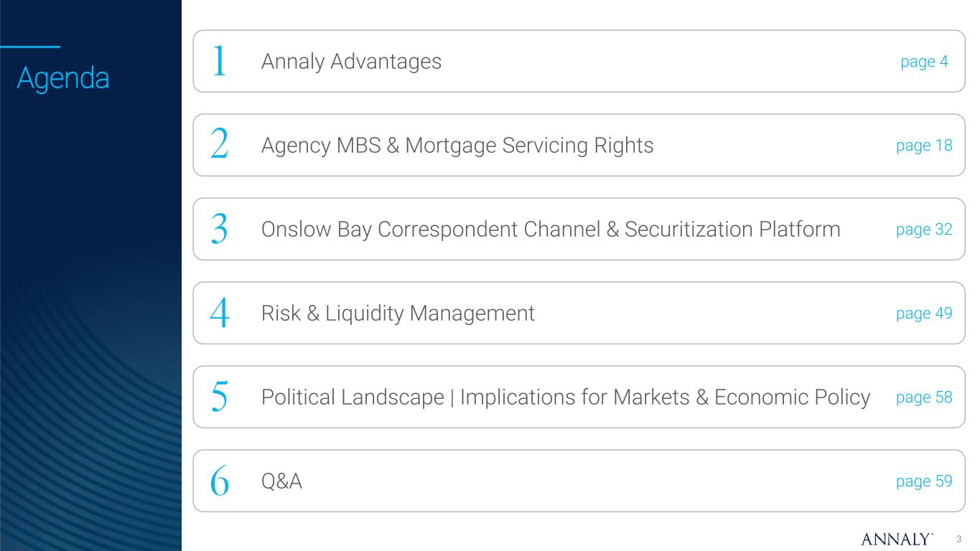Image resolution: width=980 pixels, height=551 pixels.
Task: Click the page 59 link
Action: 924,481
